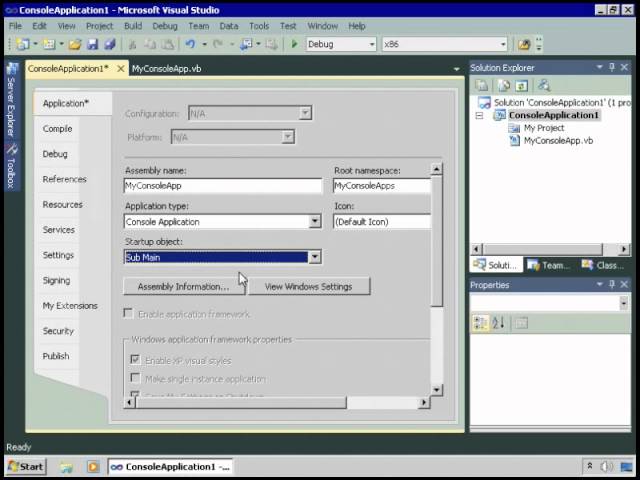
Task: Open the Server Explorer side tab
Action: (x=11, y=100)
